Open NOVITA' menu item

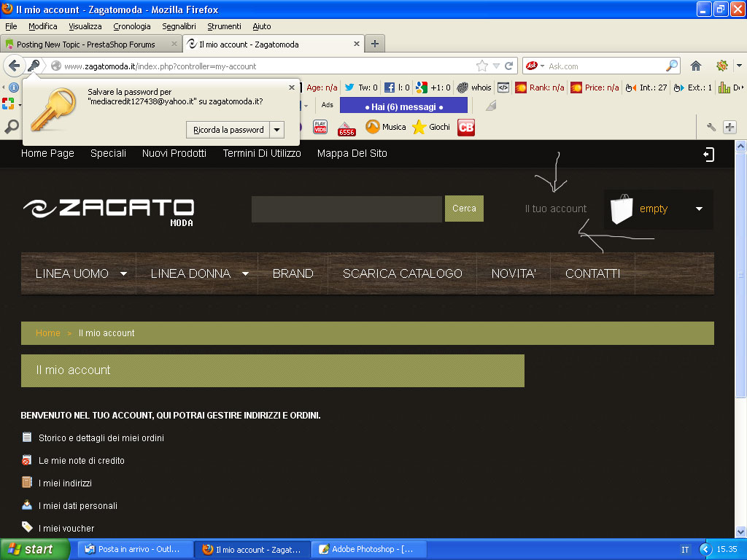coord(514,274)
